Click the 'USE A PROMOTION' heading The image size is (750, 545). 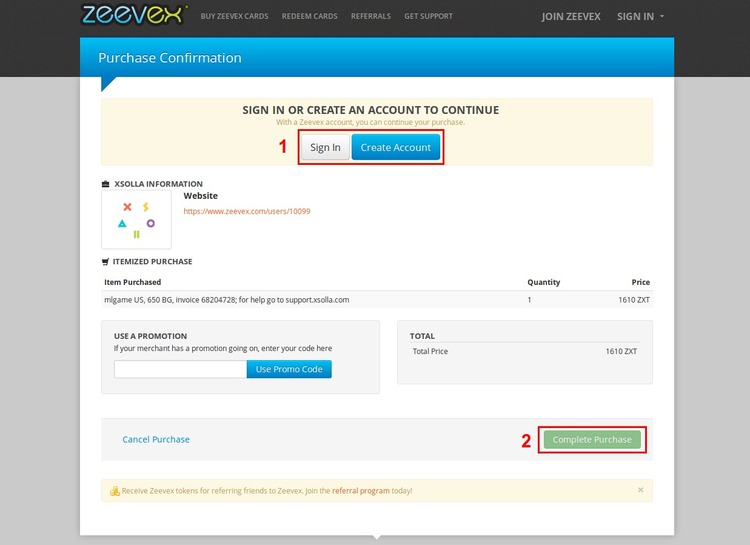click(150, 336)
